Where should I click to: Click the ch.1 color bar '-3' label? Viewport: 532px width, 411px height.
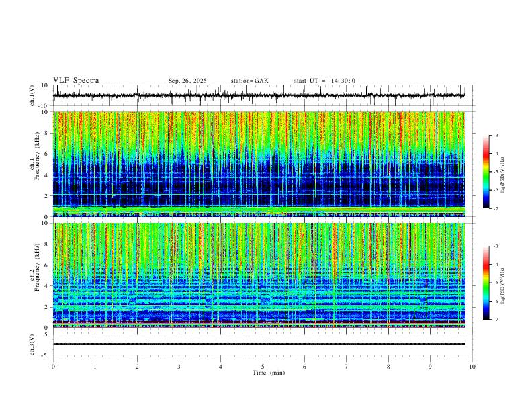495,135
